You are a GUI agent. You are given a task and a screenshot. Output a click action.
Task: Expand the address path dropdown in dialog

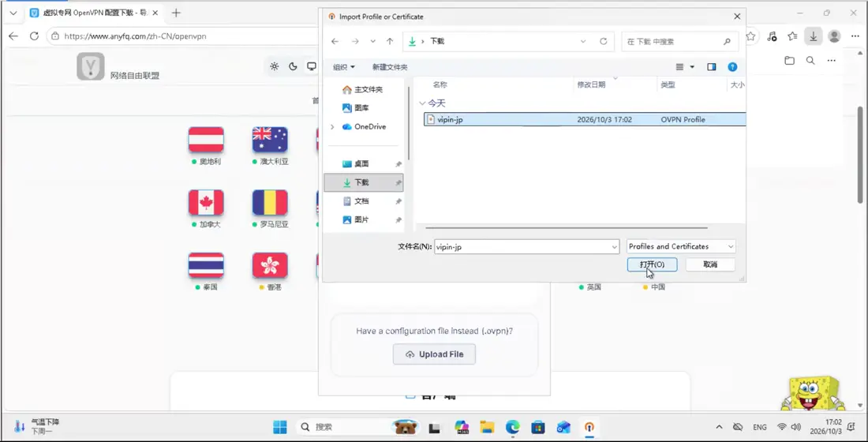pyautogui.click(x=583, y=42)
